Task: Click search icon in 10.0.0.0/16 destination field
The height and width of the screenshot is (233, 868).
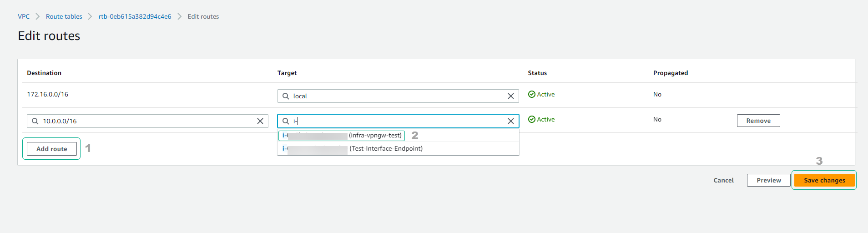Action: [35, 121]
